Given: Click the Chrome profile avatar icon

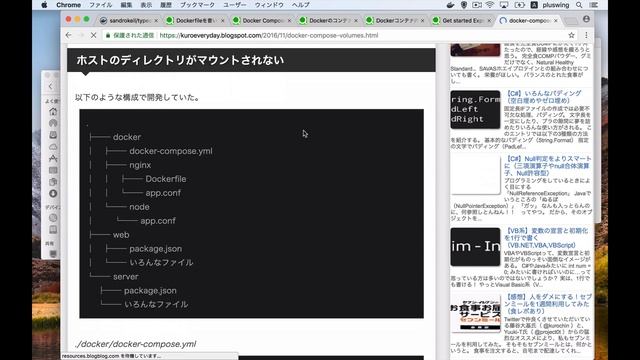Looking at the screenshot, I should 586,19.
